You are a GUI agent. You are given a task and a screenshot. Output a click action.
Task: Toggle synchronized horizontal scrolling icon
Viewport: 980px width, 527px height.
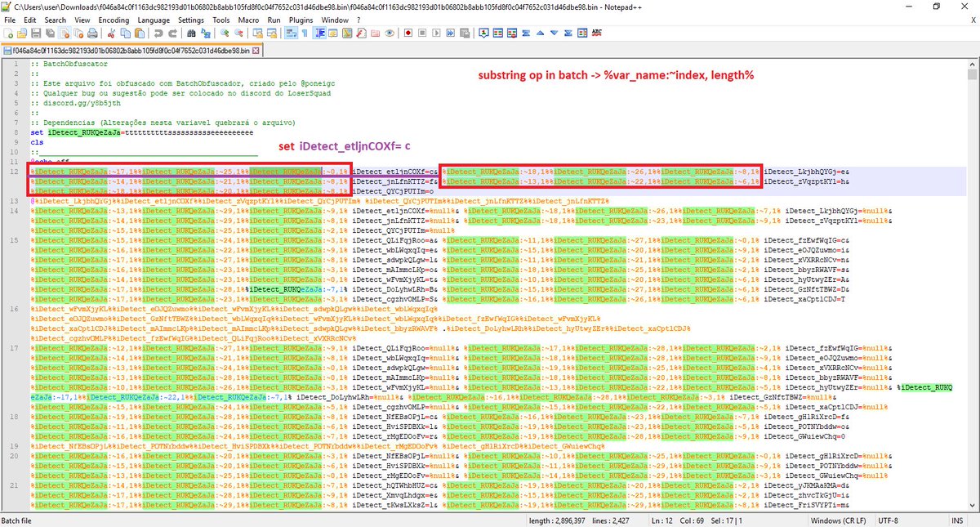(x=272, y=33)
